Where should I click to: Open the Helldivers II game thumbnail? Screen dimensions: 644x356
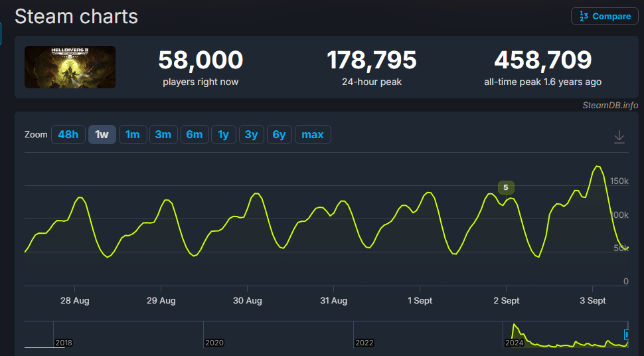point(70,67)
